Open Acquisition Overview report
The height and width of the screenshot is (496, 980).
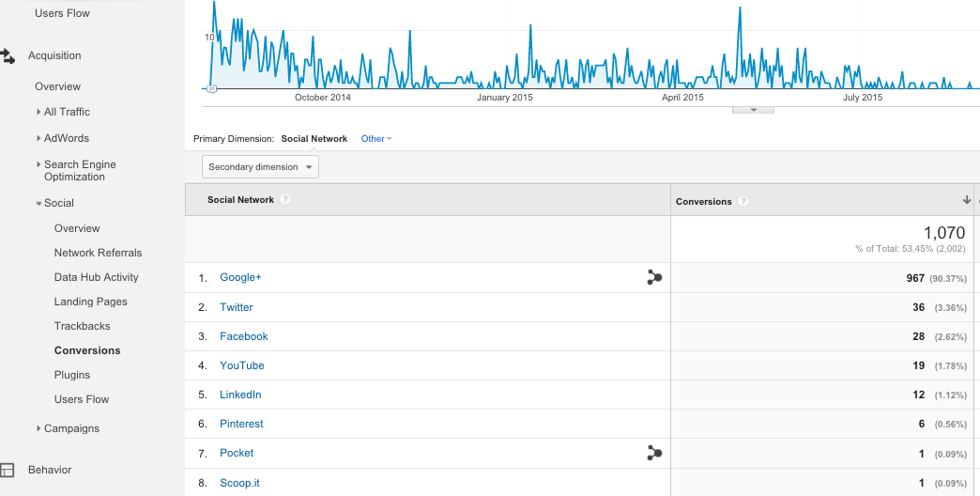click(57, 86)
